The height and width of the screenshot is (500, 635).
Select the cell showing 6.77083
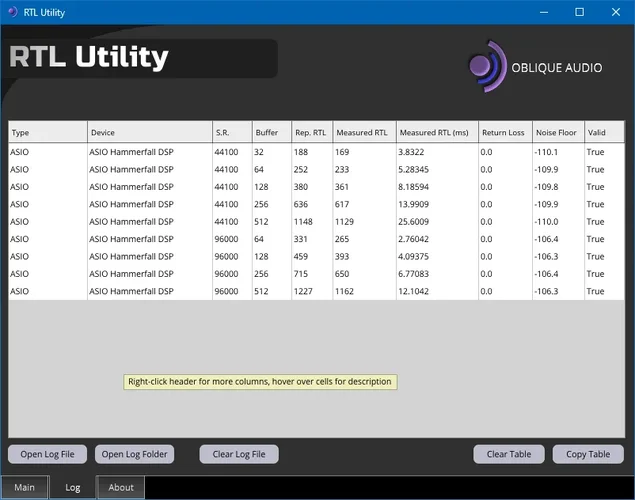pyautogui.click(x=437, y=274)
